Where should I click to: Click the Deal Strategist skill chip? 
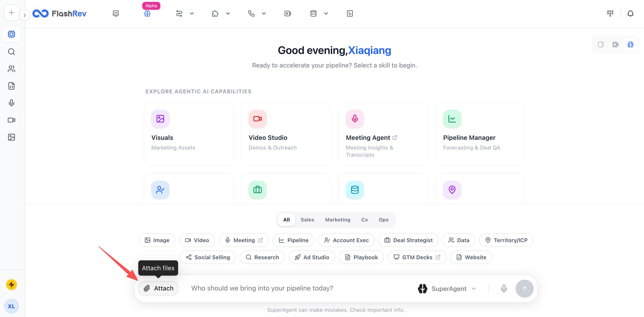point(408,240)
